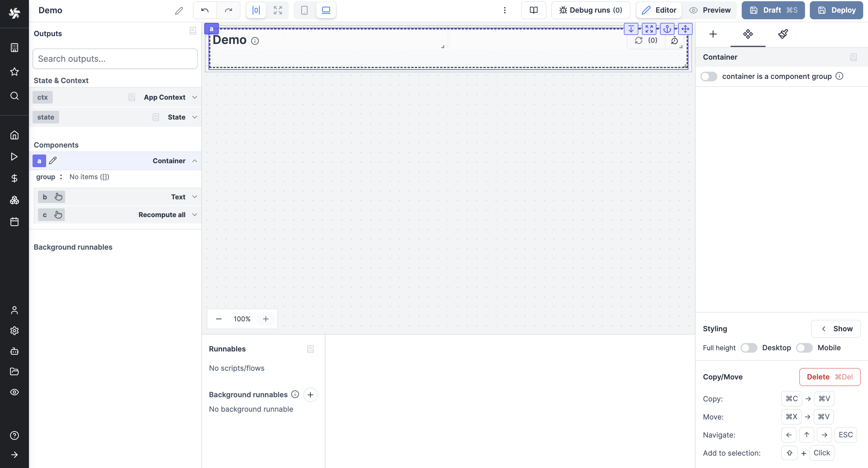This screenshot has width=868, height=468.
Task: Enable Full height Desktop switch
Action: click(748, 348)
